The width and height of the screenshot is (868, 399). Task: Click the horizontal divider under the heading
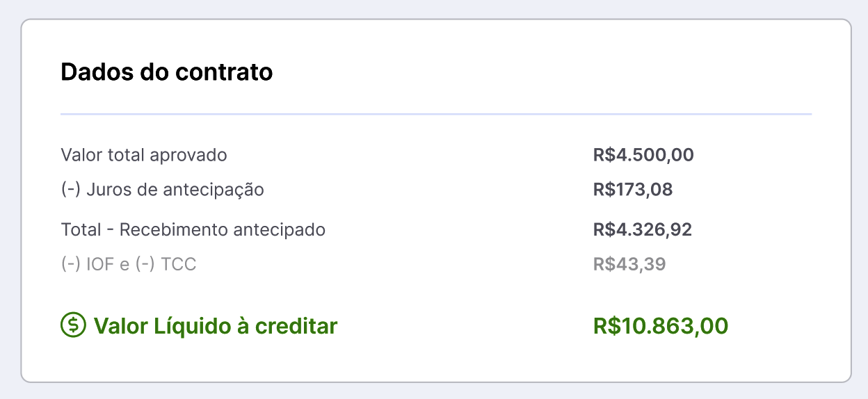click(x=436, y=113)
